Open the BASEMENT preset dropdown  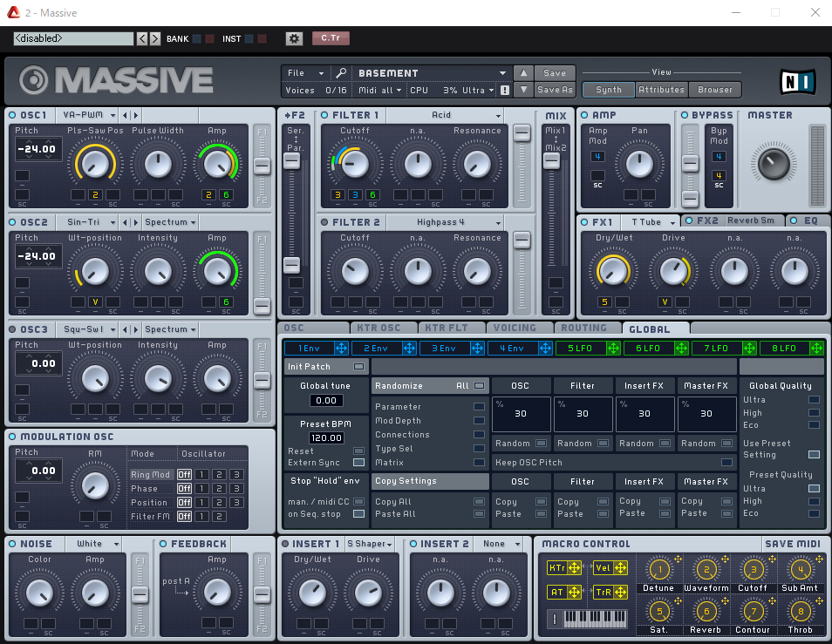tap(432, 72)
